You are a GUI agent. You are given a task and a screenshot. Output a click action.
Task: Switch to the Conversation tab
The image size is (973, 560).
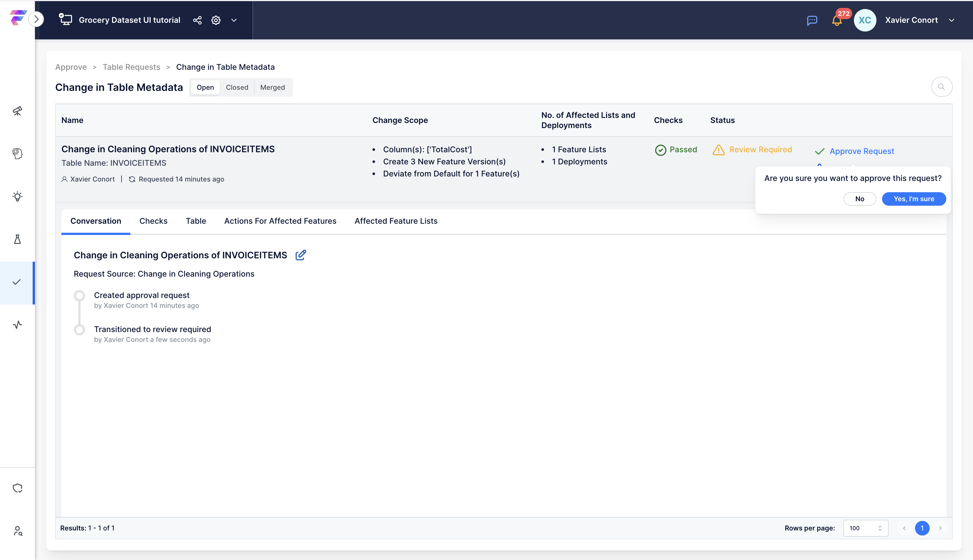click(96, 221)
